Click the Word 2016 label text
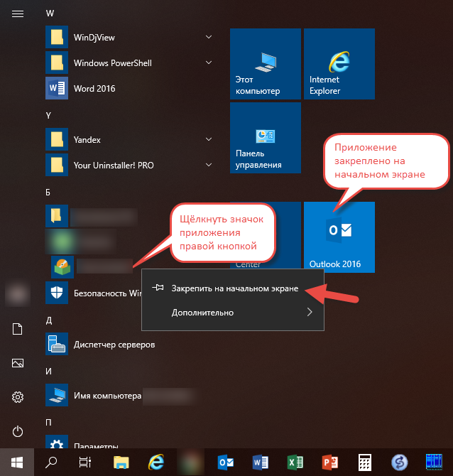This screenshot has width=453, height=476. 94,88
